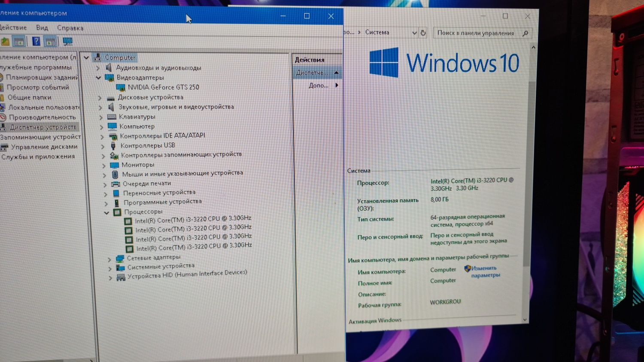The width and height of the screenshot is (644, 362).
Task: Toggle the show/hide console tree toolbar button
Action: coord(19,42)
